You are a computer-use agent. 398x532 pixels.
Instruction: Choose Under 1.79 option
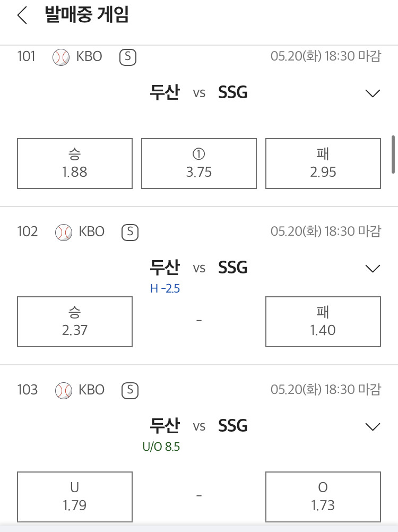click(x=75, y=496)
